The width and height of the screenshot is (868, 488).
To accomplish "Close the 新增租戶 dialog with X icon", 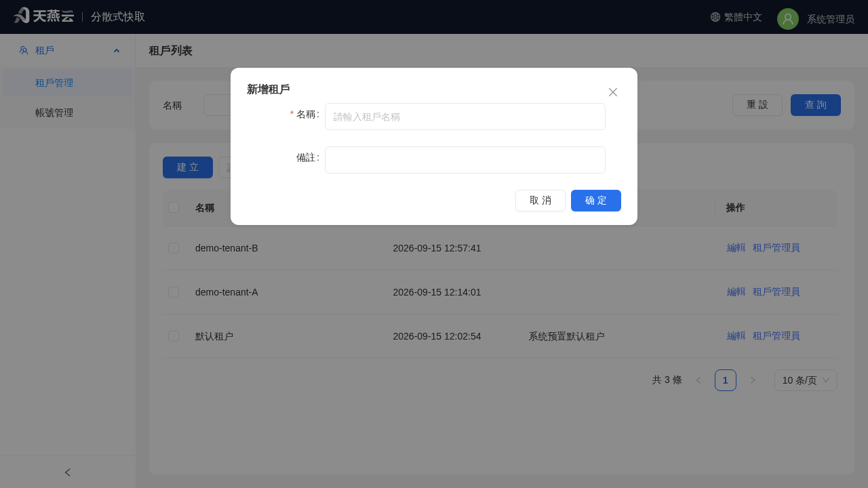I will [x=613, y=92].
